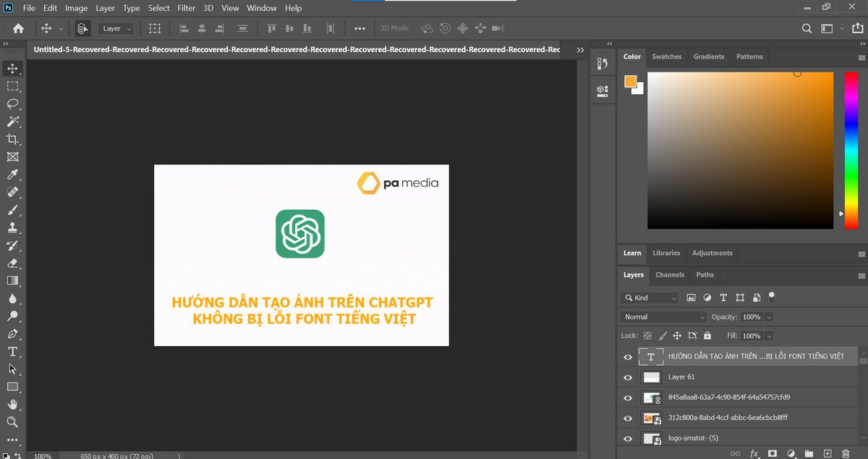Select the Hand tool
This screenshot has width=868, height=459.
[x=12, y=405]
